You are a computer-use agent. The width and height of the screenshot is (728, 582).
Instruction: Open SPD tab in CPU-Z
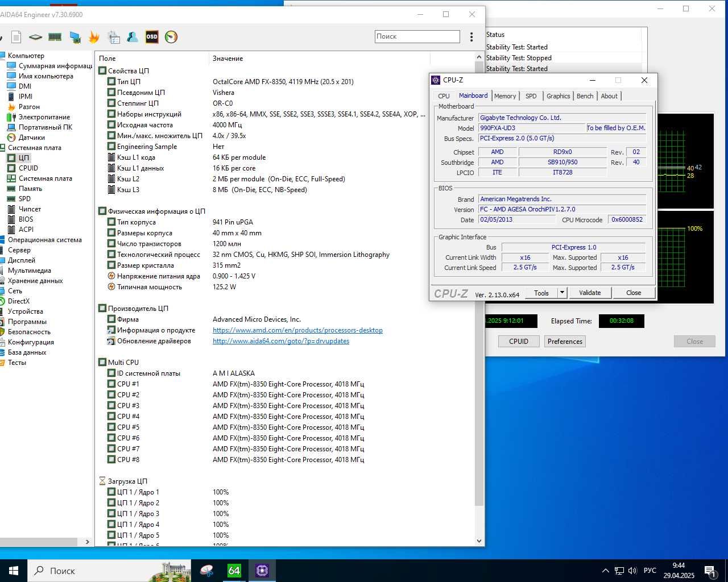pyautogui.click(x=531, y=96)
